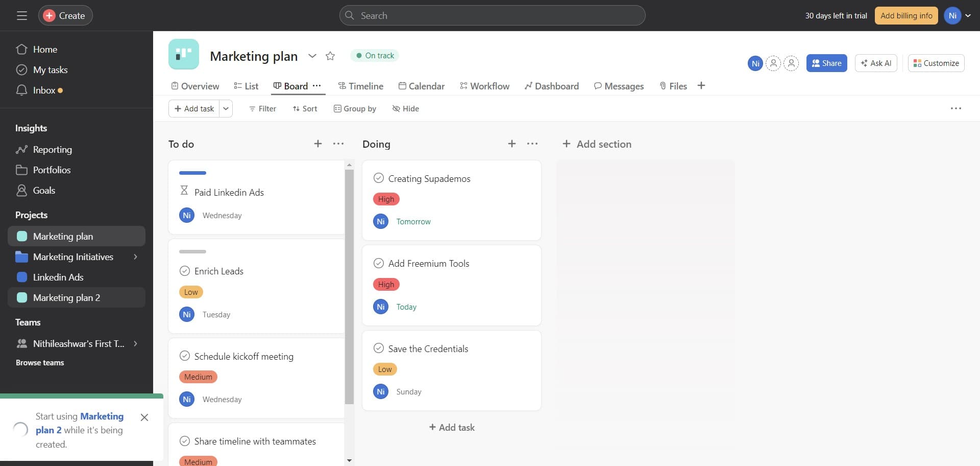The image size is (980, 466).
Task: Click the Share button
Action: [x=826, y=63]
